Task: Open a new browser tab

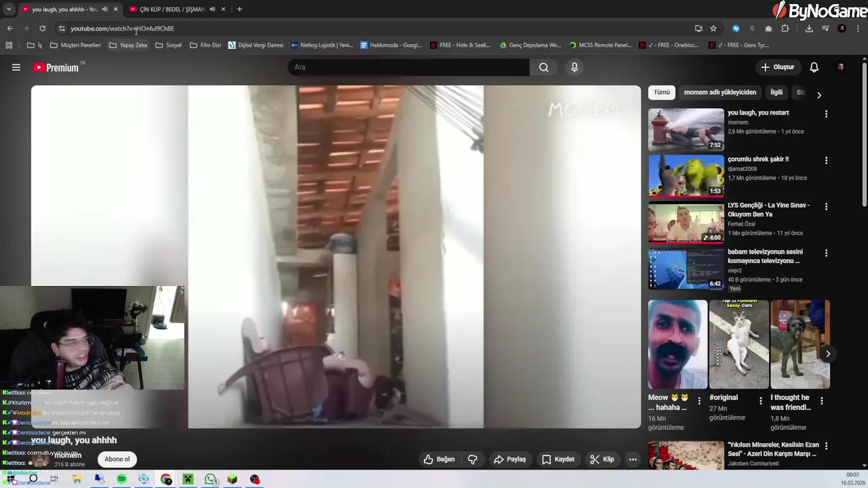Action: [239, 9]
